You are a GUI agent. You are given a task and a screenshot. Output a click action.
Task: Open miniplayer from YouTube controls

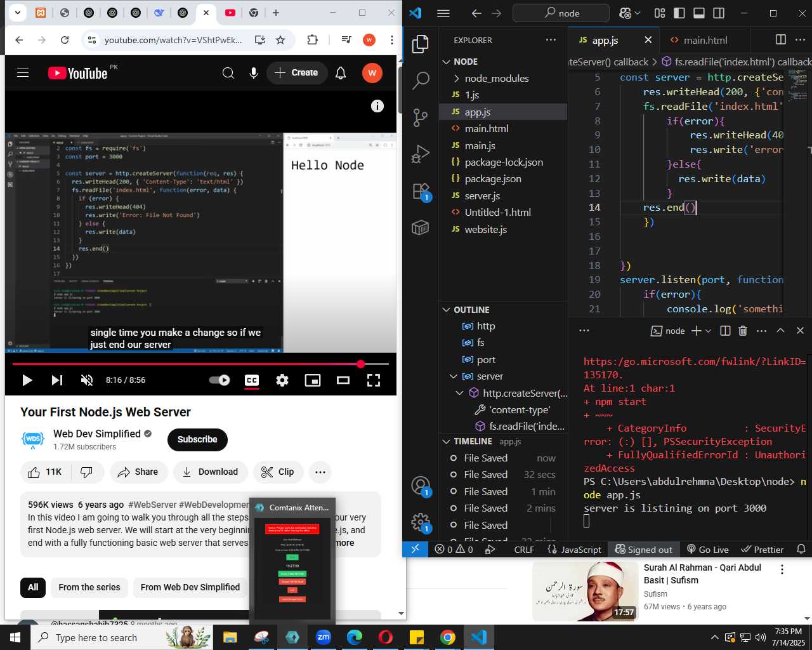coord(313,380)
